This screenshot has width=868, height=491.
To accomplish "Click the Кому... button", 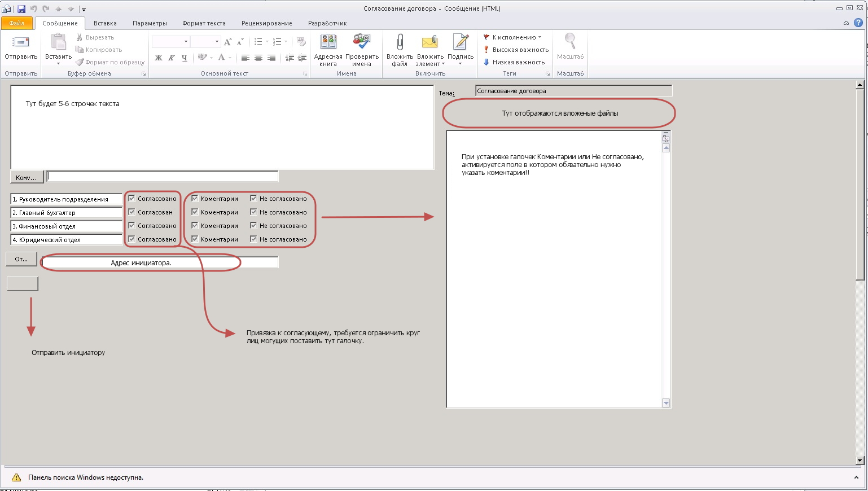I will click(x=27, y=177).
